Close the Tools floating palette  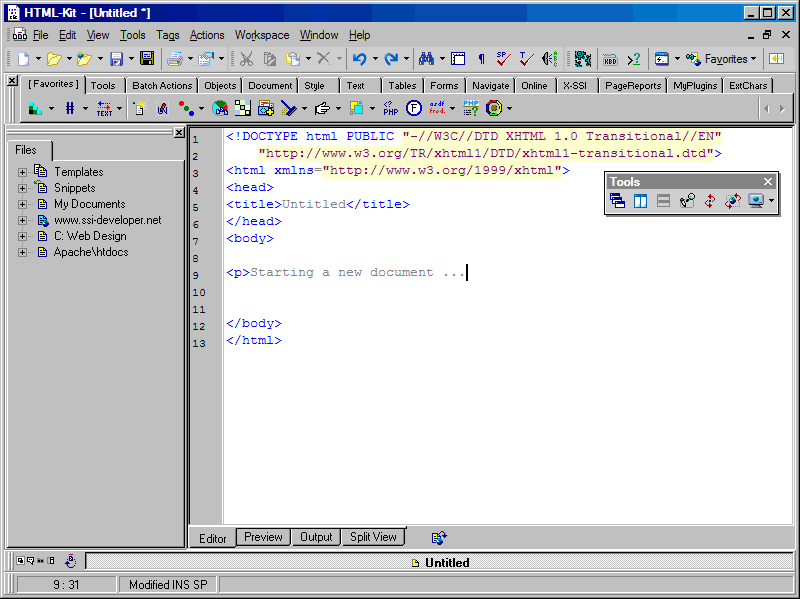[x=768, y=182]
